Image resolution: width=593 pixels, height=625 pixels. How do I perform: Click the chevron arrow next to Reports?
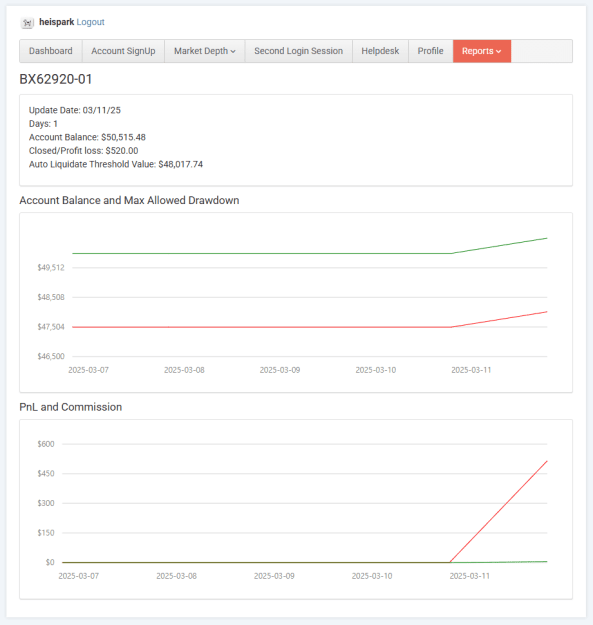[x=499, y=51]
